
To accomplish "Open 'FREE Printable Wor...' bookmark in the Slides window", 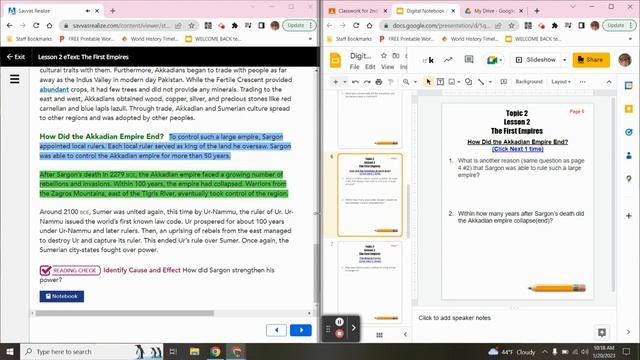I will tap(407, 39).
